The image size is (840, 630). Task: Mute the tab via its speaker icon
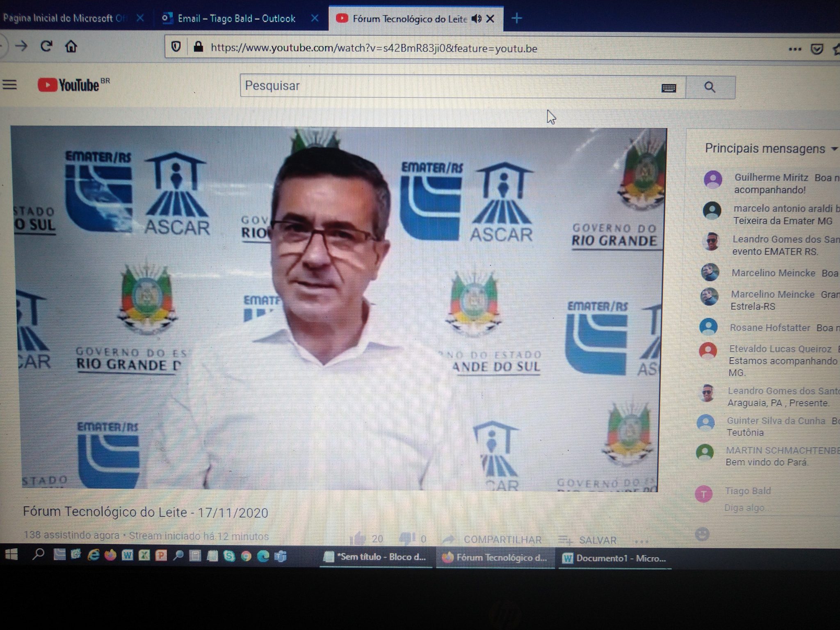pos(476,18)
